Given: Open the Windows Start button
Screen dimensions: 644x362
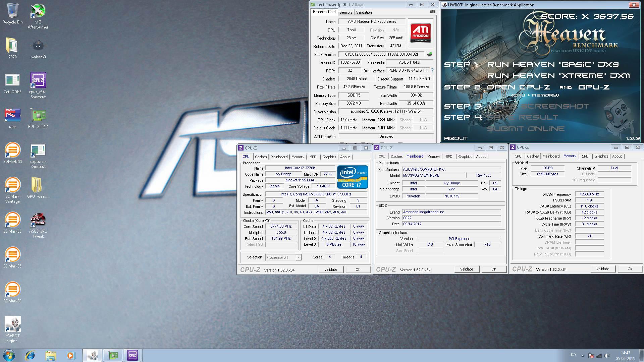Looking at the screenshot, I should click(x=9, y=355).
